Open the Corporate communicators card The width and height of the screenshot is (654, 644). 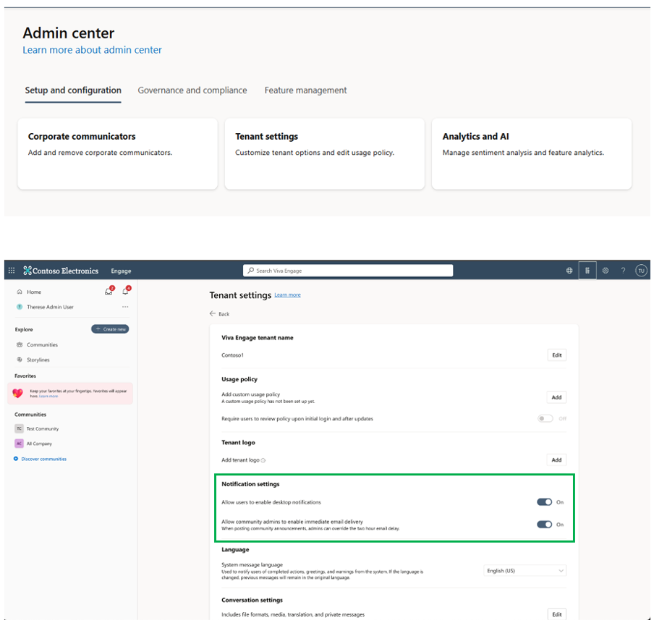point(117,153)
